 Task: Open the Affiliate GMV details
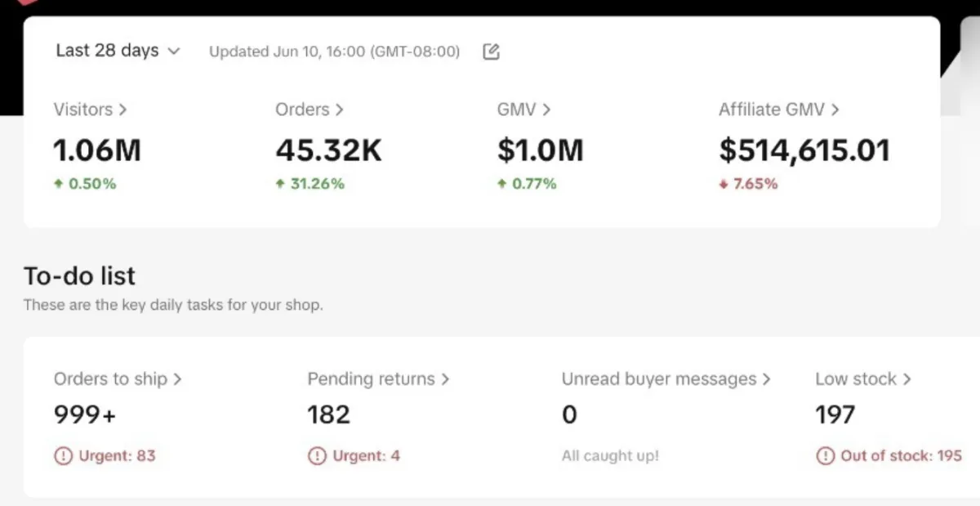tap(778, 110)
